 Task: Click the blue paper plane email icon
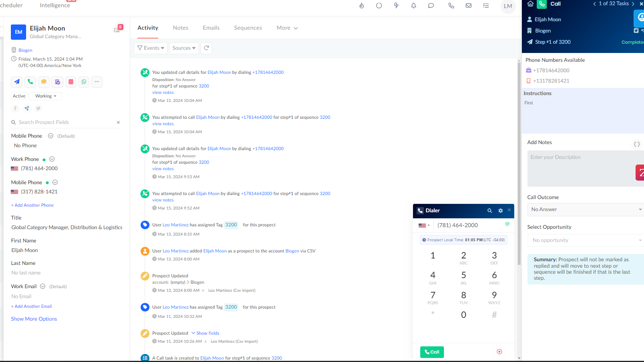17,82
